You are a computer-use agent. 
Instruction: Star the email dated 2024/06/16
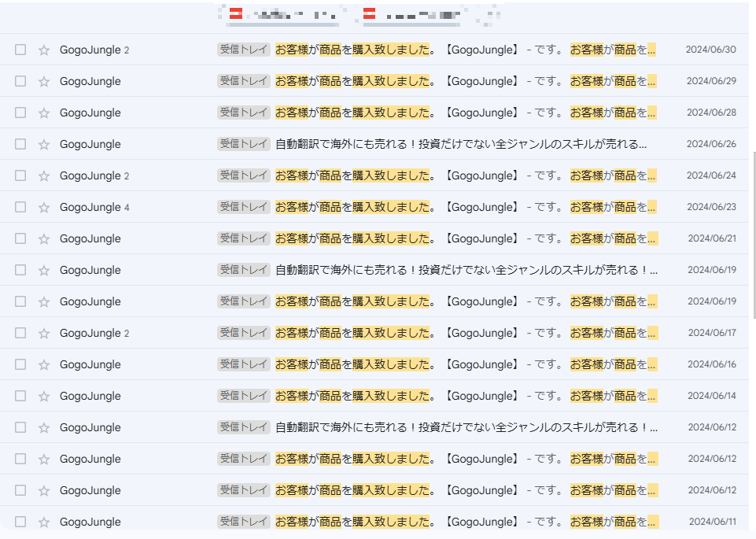pos(44,364)
